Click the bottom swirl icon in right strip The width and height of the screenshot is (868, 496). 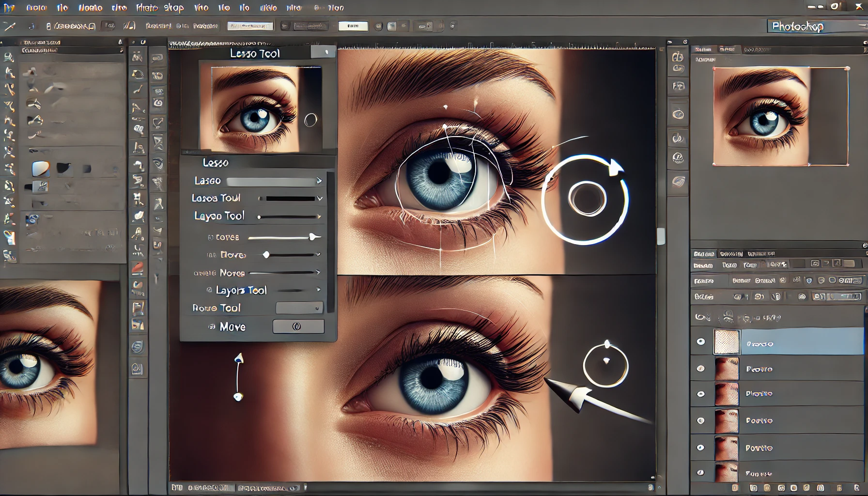coord(678,182)
